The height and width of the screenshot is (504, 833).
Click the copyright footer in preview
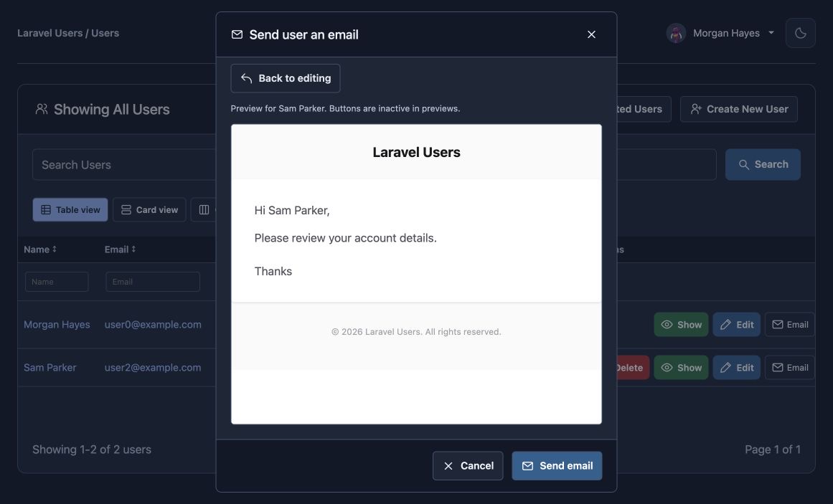[x=416, y=332]
